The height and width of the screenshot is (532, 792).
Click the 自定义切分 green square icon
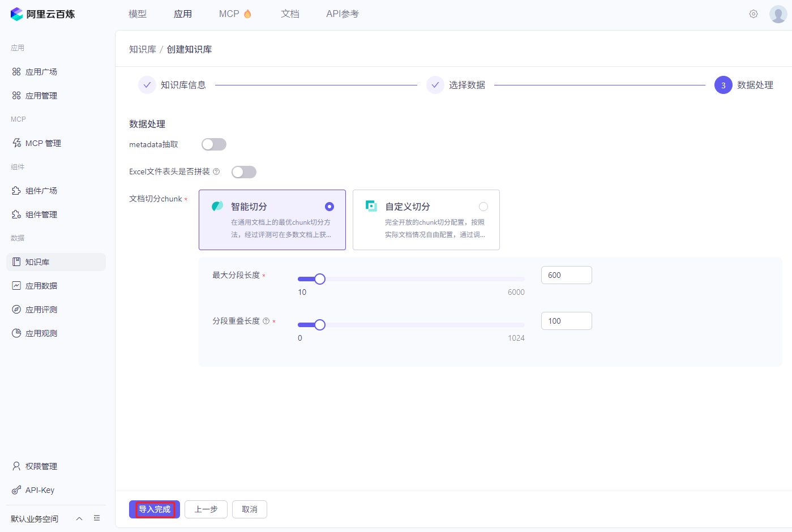tap(371, 206)
